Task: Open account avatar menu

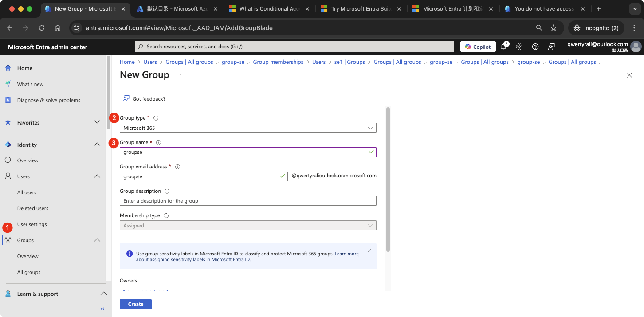Action: 636,47
